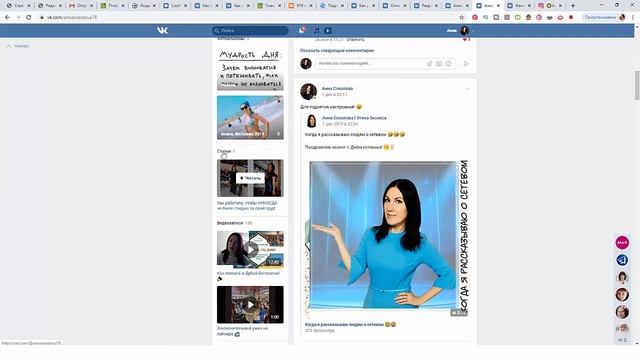The image size is (640, 360).
Task: Focus the VK search field in the header
Action: pos(250,31)
